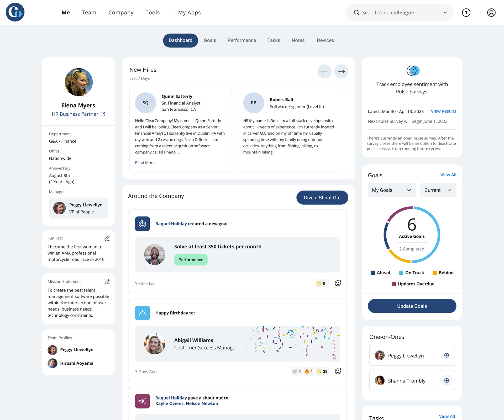Edit the Fun Fact with pencil icon
Screen dimensions: 504x420
[x=107, y=238]
